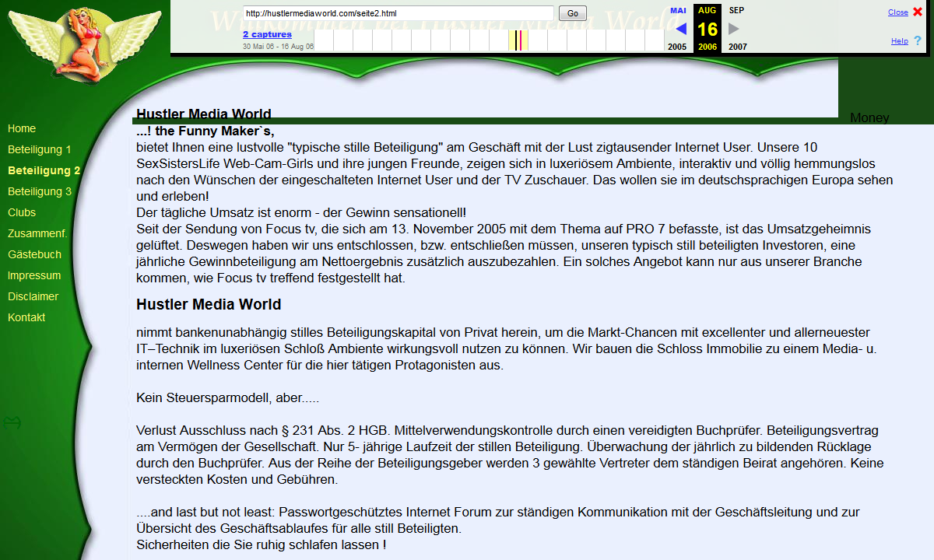Image resolution: width=934 pixels, height=560 pixels.
Task: Open the Kontakt page
Action: click(x=26, y=317)
